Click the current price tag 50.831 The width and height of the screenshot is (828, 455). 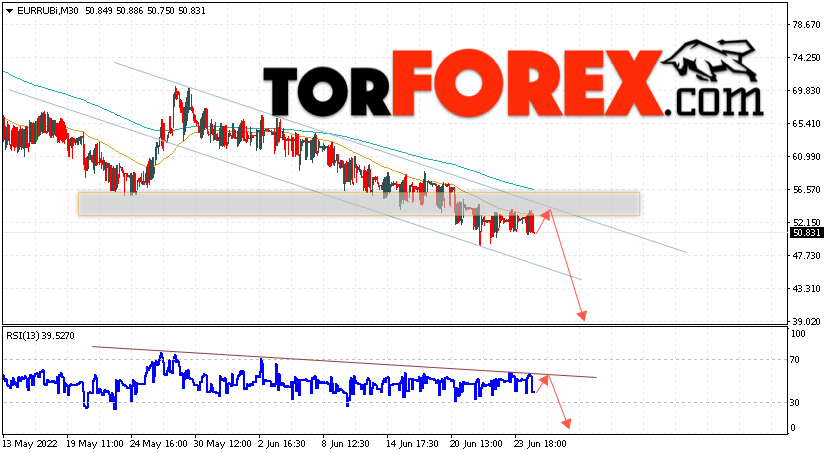click(806, 233)
